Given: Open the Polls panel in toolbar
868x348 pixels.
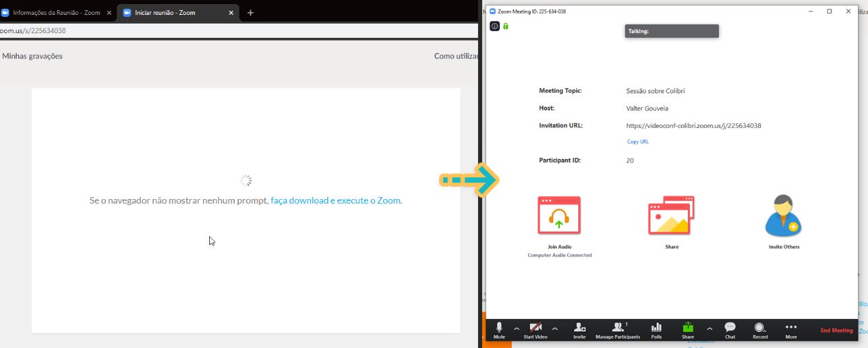Looking at the screenshot, I should pyautogui.click(x=656, y=329).
